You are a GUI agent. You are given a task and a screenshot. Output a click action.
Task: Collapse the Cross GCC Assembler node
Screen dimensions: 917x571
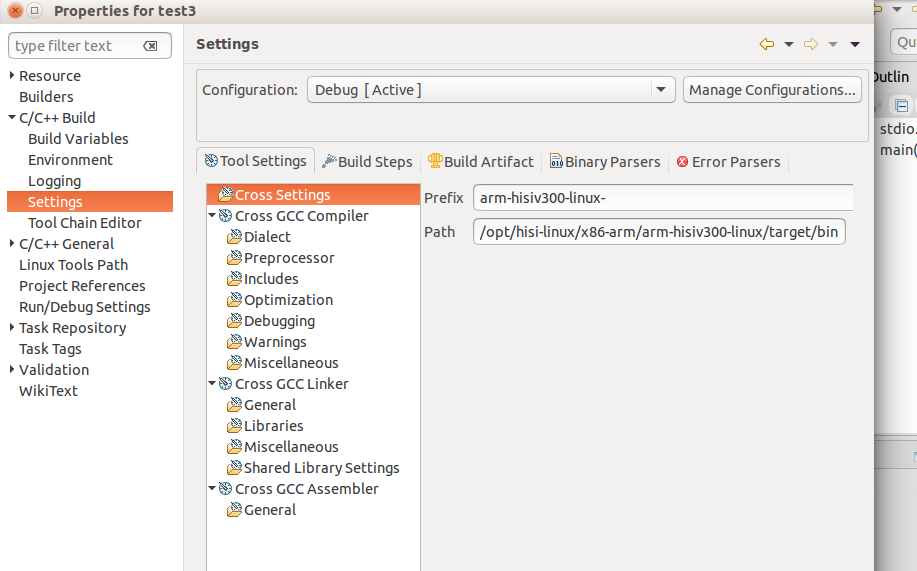(x=212, y=488)
